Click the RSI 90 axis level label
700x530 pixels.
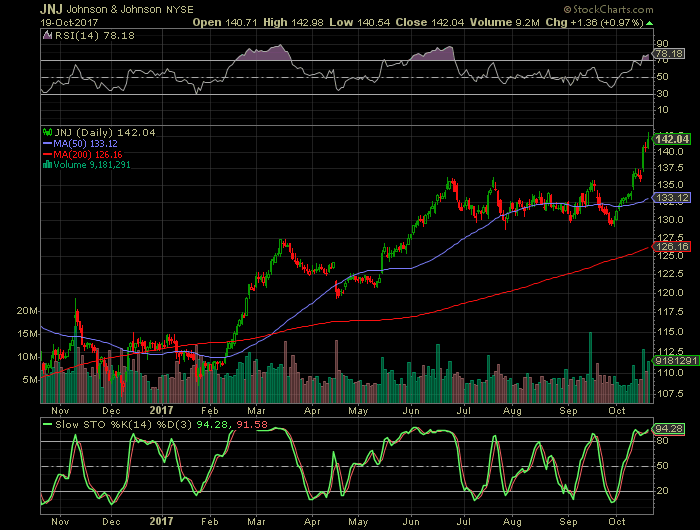[x=662, y=43]
